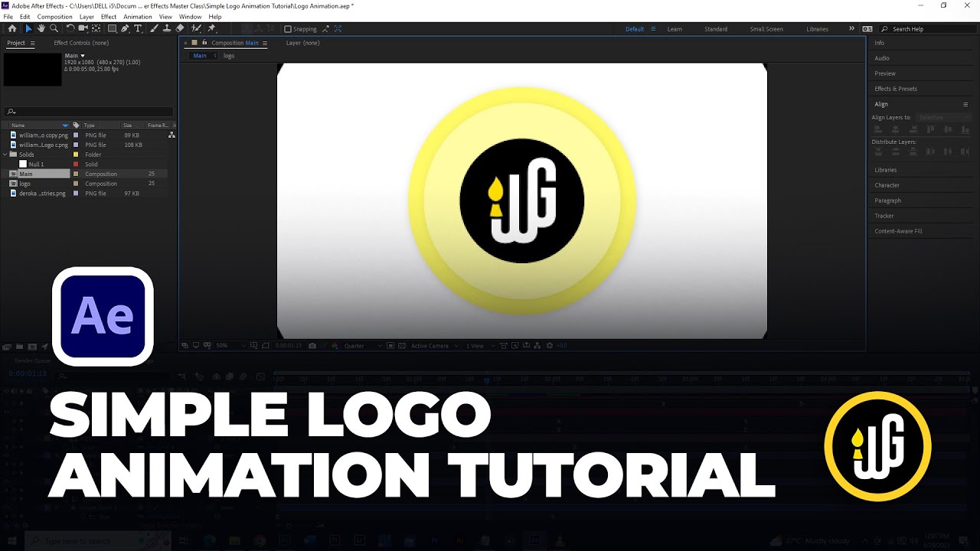Image resolution: width=980 pixels, height=551 pixels.
Task: Select the Pen tool
Action: click(126, 28)
